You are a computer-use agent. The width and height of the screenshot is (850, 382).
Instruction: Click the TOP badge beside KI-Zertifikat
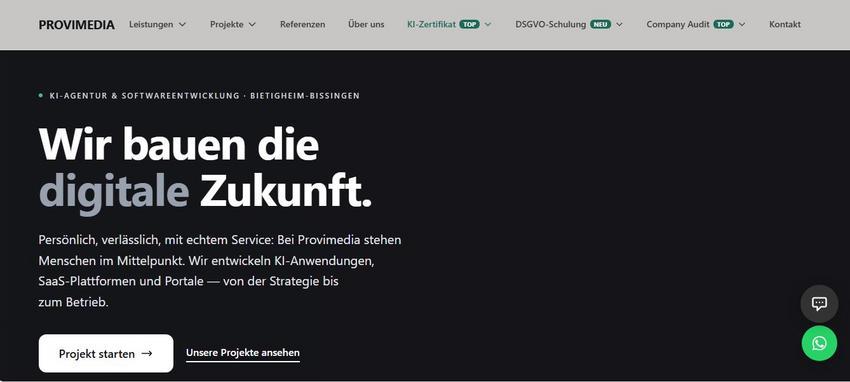coord(469,24)
